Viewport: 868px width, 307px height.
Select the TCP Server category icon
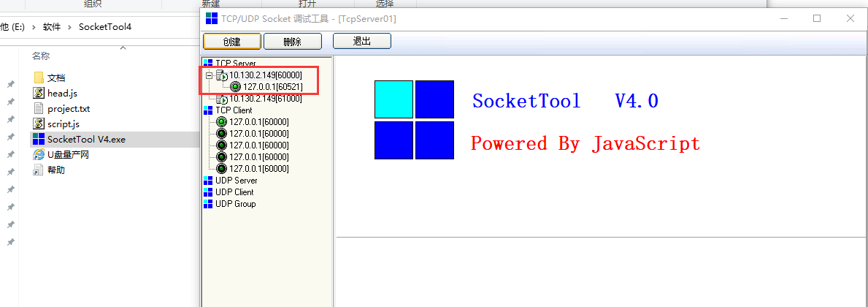coord(208,63)
